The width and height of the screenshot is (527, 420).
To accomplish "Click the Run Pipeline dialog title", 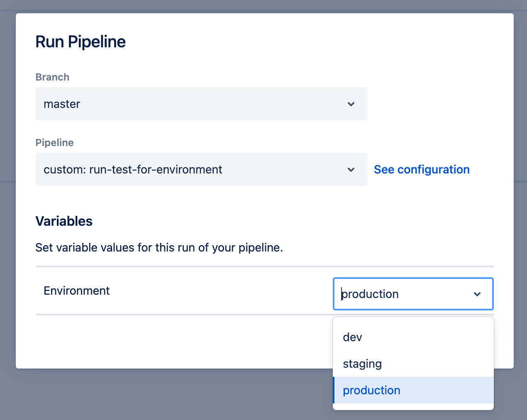I will coord(81,42).
